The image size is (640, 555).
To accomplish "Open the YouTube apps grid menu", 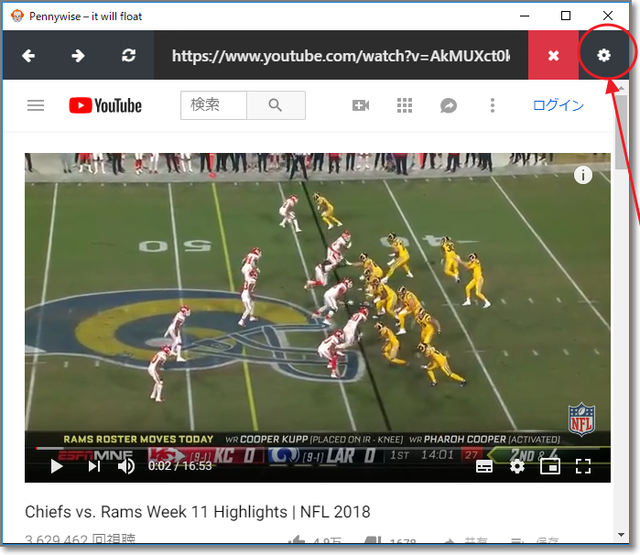I will tap(405, 105).
